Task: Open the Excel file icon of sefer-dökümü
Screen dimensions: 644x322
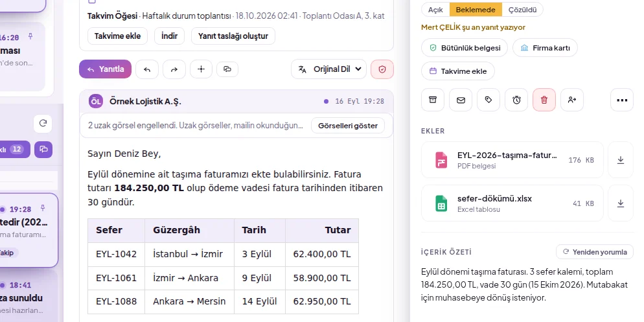Action: [441, 203]
